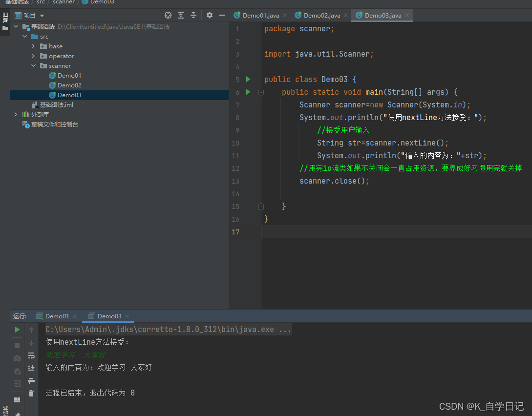The image size is (532, 416).
Task: Close the Demo03 run tab
Action: (x=127, y=316)
